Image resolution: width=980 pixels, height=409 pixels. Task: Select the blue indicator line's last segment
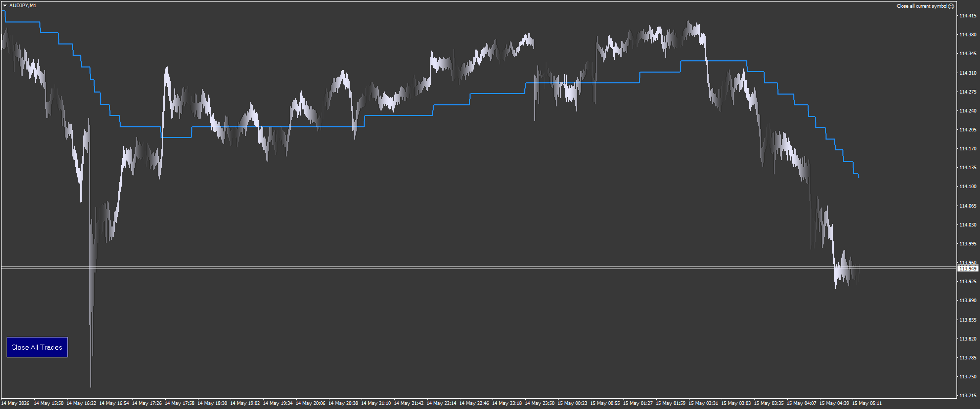click(x=857, y=175)
